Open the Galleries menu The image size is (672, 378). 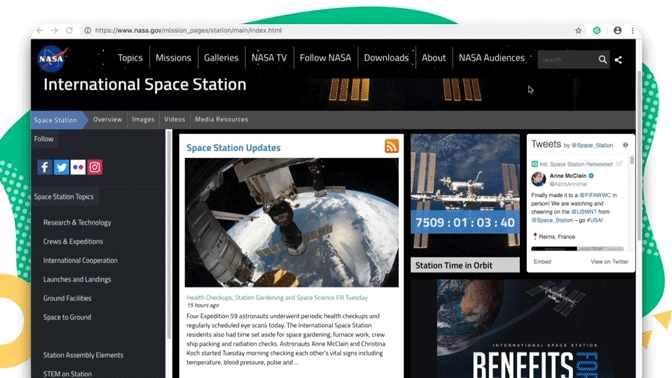click(x=221, y=58)
